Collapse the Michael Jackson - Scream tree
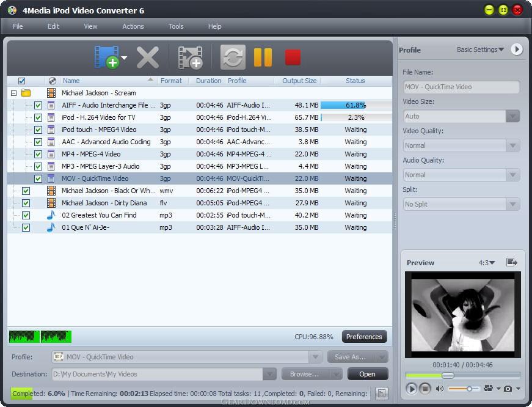Image resolution: width=532 pixels, height=407 pixels. [13, 93]
